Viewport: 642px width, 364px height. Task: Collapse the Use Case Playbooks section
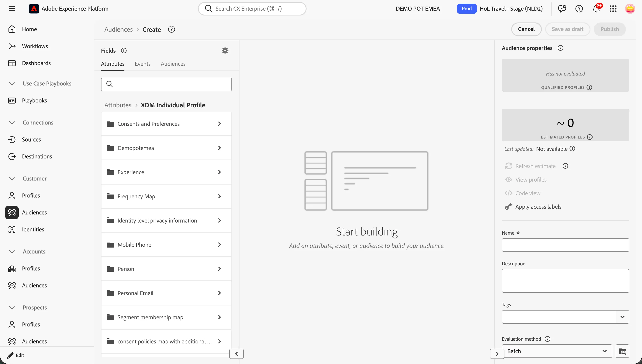click(12, 84)
